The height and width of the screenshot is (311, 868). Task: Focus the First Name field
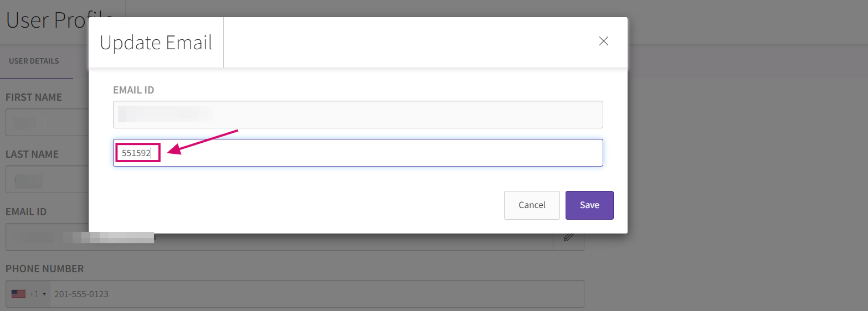point(47,122)
